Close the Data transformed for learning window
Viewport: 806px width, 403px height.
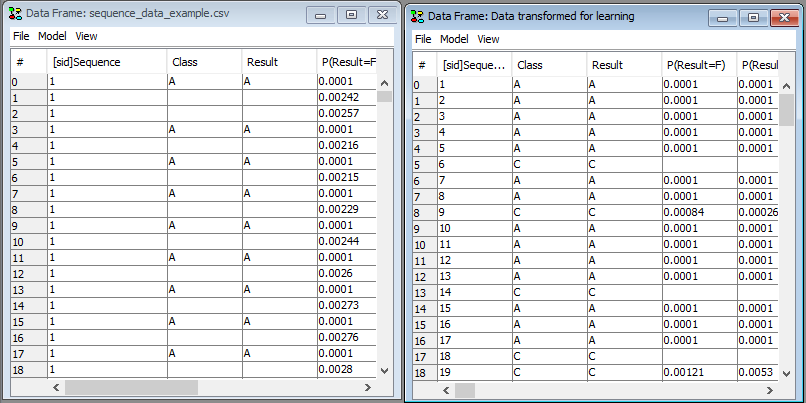(x=784, y=18)
